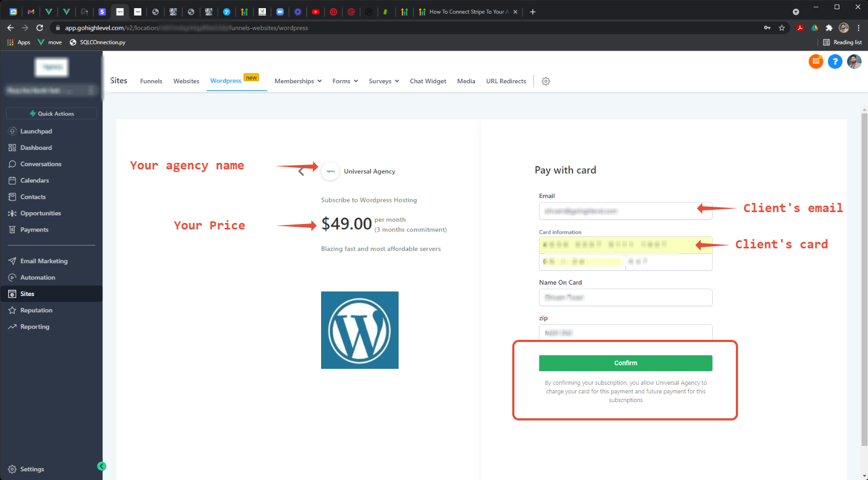Click the Name On Card field
Screen dimensions: 868x480
coord(625,297)
